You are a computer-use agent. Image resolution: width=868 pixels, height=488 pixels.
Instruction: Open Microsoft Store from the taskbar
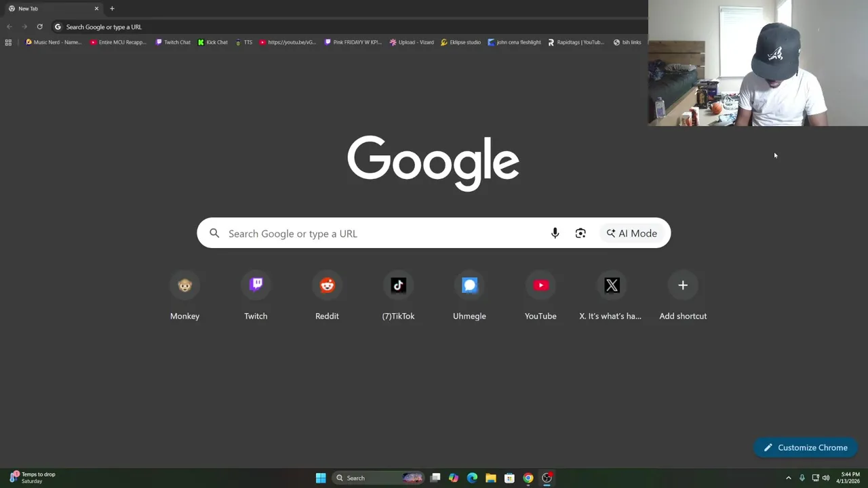coord(509,478)
